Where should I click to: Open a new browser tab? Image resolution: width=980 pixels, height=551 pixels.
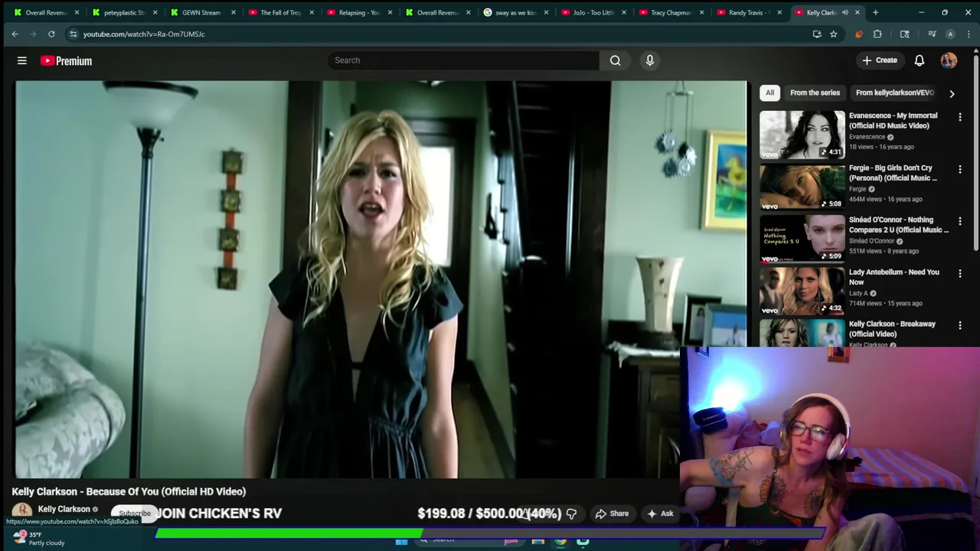pos(875,12)
